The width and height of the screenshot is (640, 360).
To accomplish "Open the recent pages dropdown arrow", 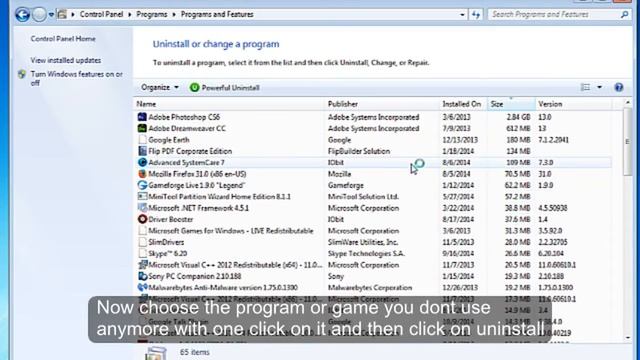I will tap(51, 15).
